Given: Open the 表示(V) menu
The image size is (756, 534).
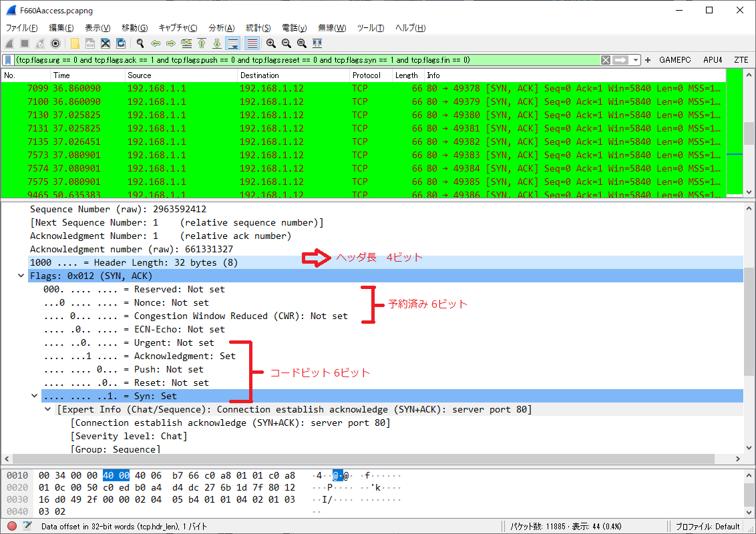Looking at the screenshot, I should 98,28.
